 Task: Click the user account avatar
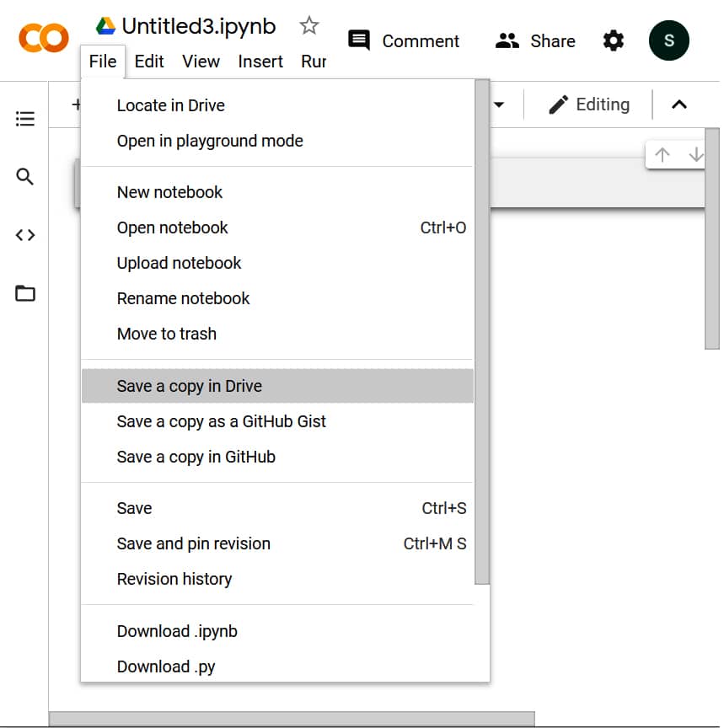pos(668,40)
